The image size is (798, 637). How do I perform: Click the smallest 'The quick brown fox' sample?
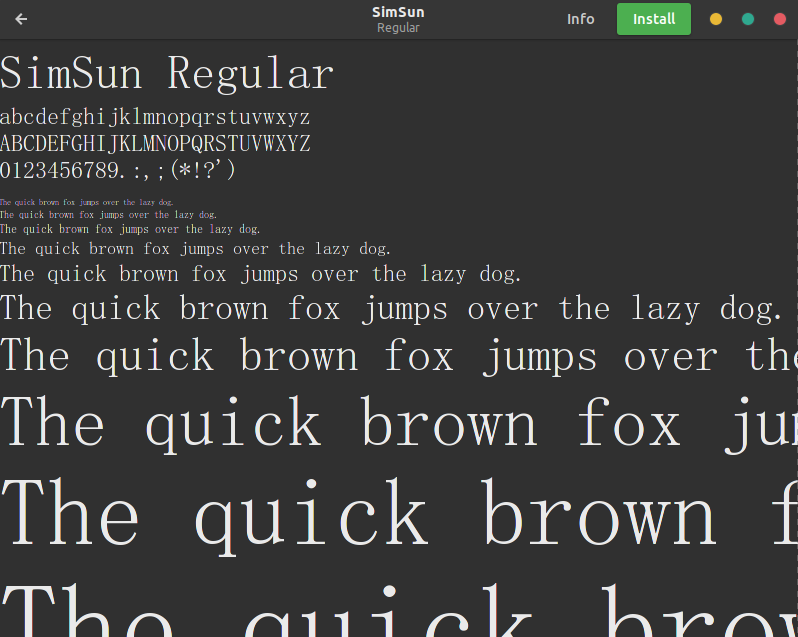87,202
